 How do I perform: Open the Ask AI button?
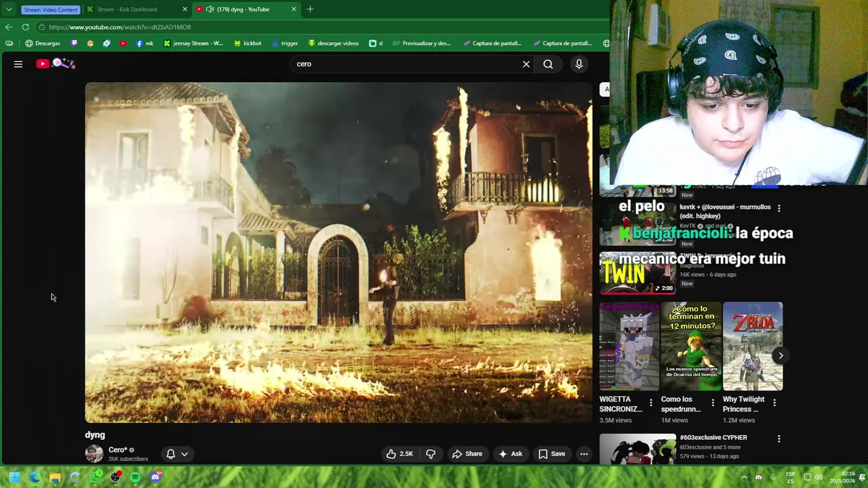[x=510, y=454]
